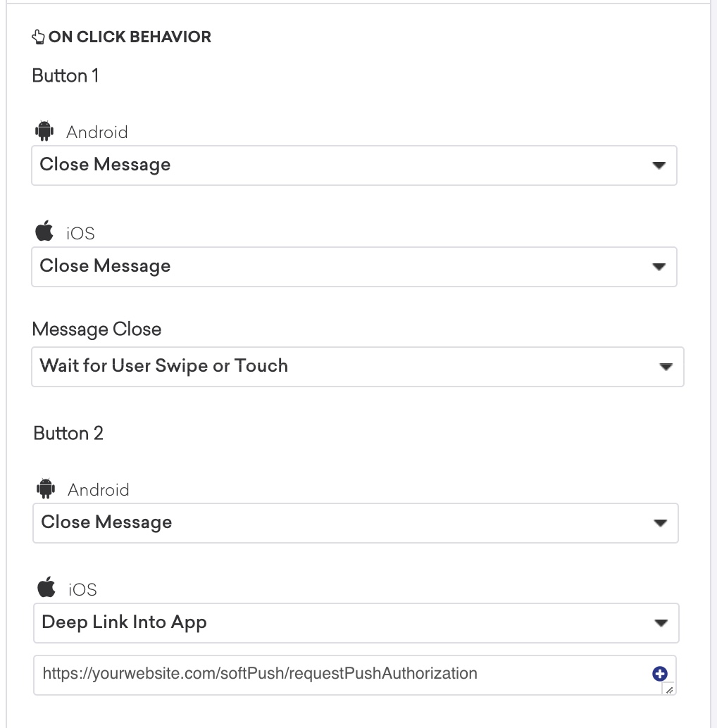Click the blue plus icon in URL field
The image size is (717, 728).
(x=660, y=674)
